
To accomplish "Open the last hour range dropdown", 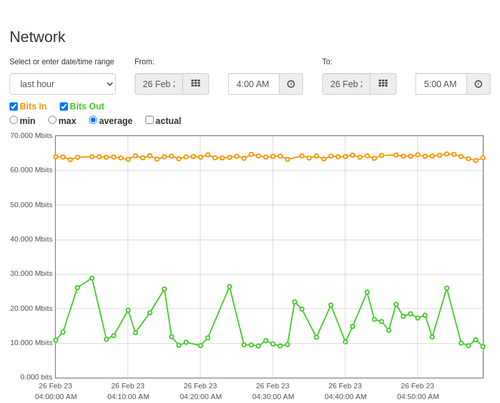I will [63, 84].
